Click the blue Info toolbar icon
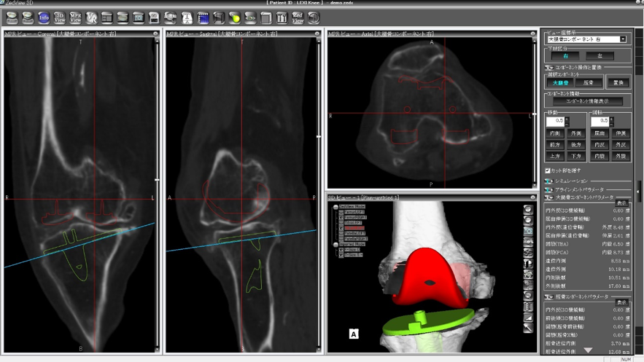Image resolution: width=644 pixels, height=362 pixels. (44, 17)
